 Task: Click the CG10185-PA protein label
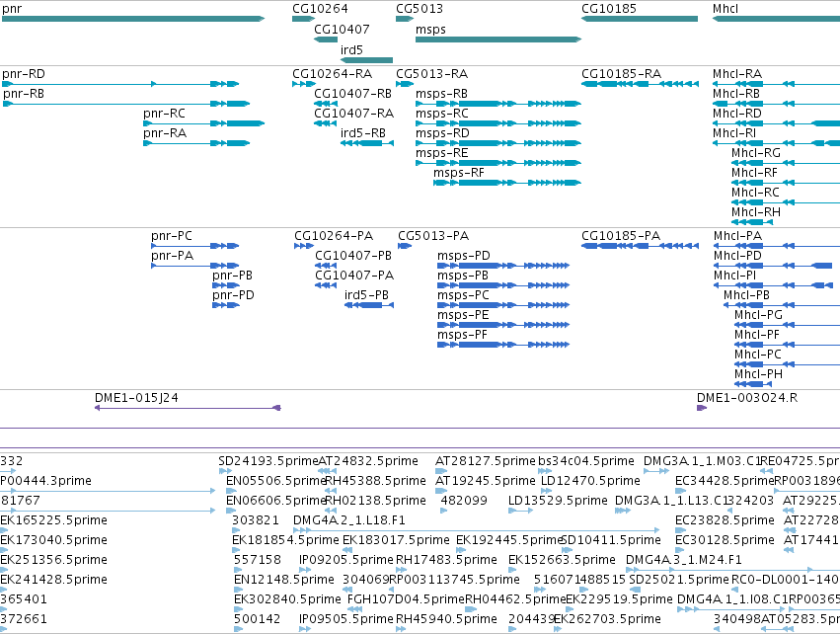pos(621,236)
